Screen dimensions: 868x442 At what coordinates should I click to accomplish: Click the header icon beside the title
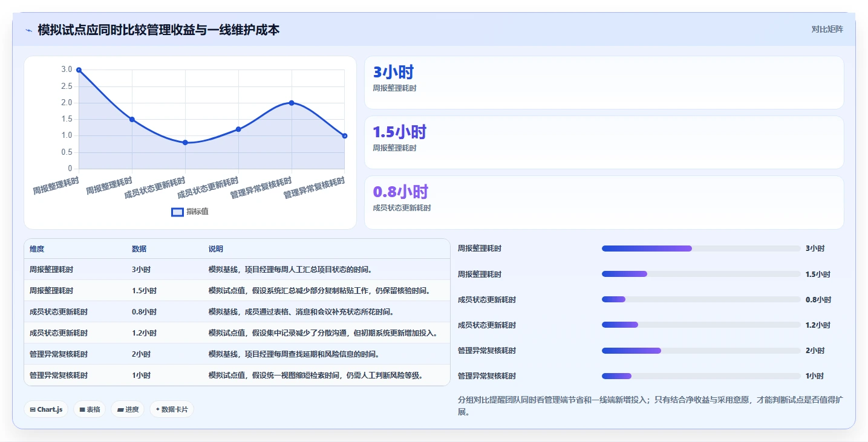click(x=28, y=30)
